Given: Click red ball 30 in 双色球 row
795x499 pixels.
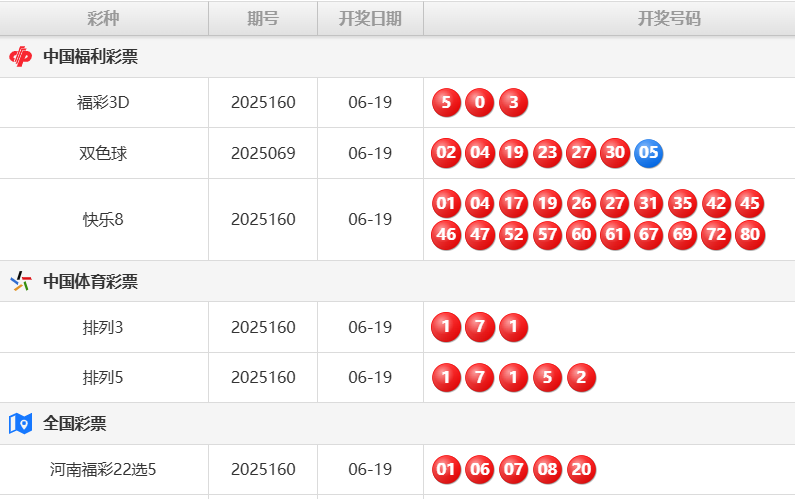Looking at the screenshot, I should pos(615,153).
